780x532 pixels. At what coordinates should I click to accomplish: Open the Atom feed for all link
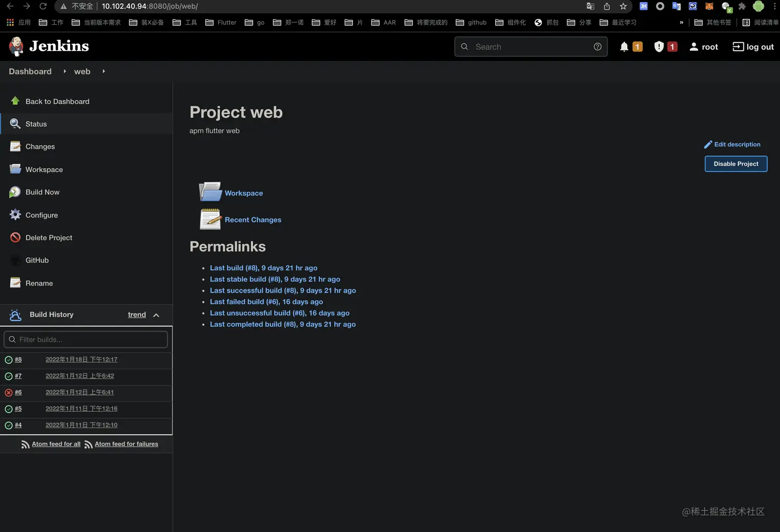pyautogui.click(x=56, y=444)
